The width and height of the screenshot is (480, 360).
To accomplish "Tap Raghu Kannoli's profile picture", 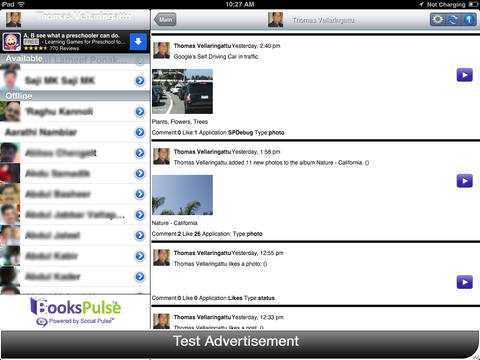I will [x=10, y=111].
